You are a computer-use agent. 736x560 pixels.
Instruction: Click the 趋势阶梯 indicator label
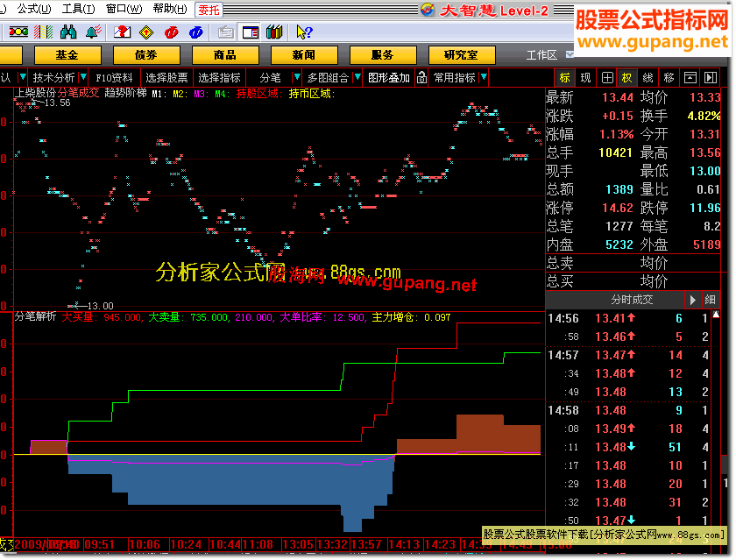pos(125,93)
